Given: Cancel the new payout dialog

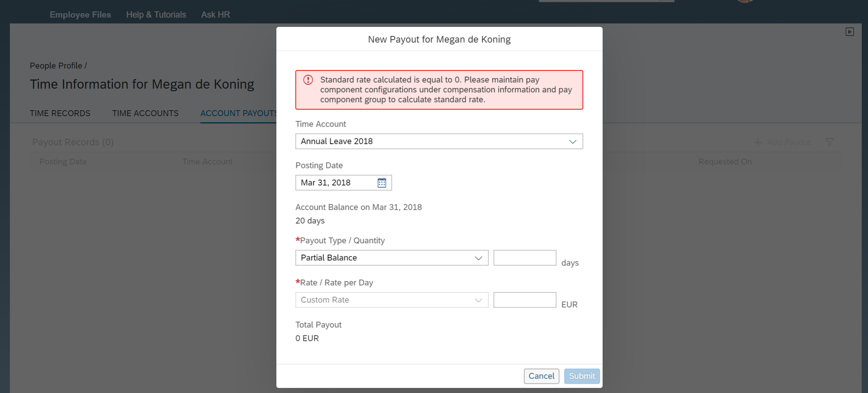Looking at the screenshot, I should [x=541, y=376].
